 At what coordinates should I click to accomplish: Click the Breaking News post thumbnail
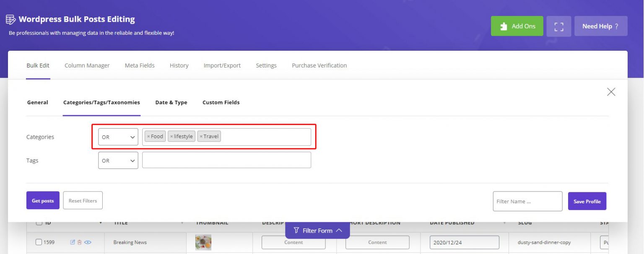(x=203, y=242)
